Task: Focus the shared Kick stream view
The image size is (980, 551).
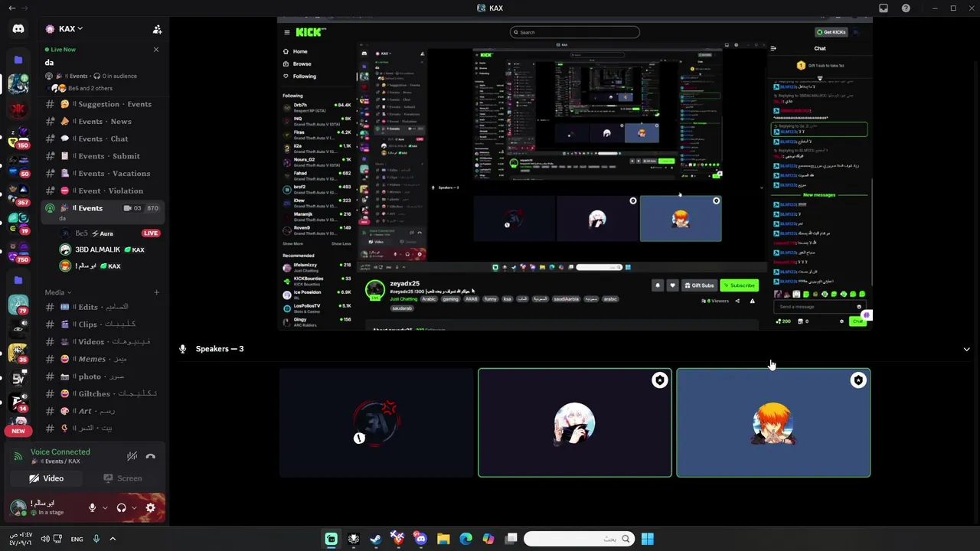Action: pos(574,174)
